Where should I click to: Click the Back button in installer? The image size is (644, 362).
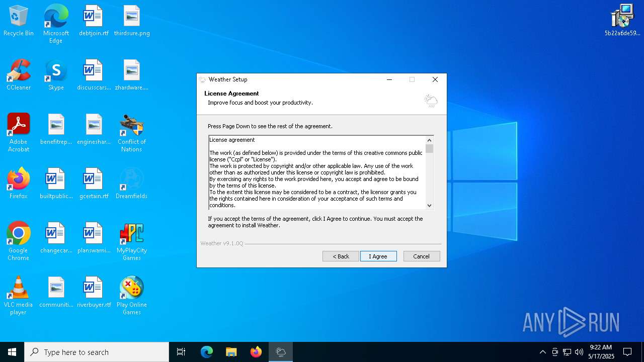[x=341, y=256]
